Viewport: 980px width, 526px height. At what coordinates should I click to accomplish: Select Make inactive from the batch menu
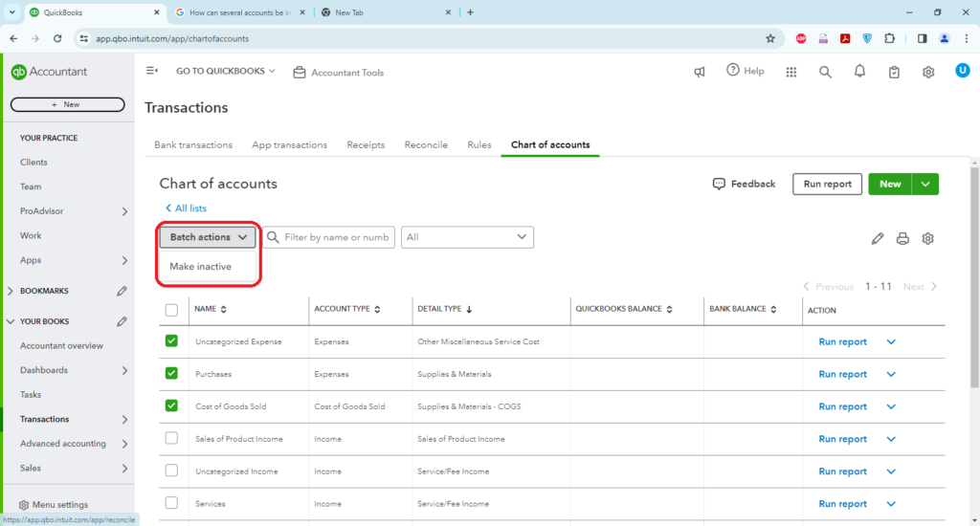(x=201, y=267)
